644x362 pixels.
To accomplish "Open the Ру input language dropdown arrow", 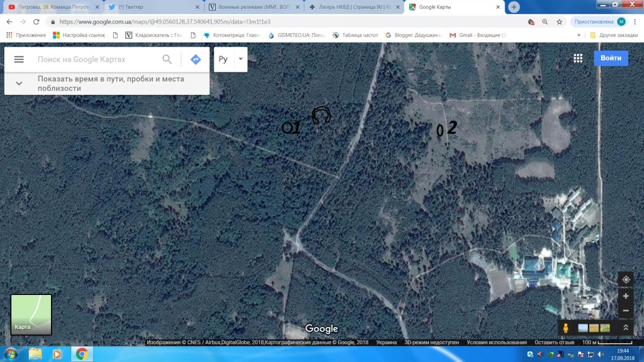I will [241, 59].
